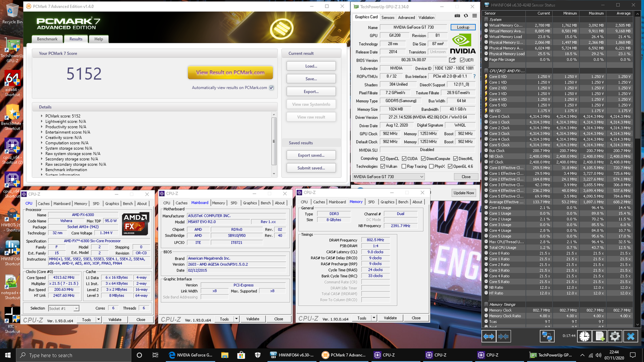The width and height of the screenshot is (644, 362).
Task: Toggle CUDA checkbox in GPU-Z
Action: (404, 159)
